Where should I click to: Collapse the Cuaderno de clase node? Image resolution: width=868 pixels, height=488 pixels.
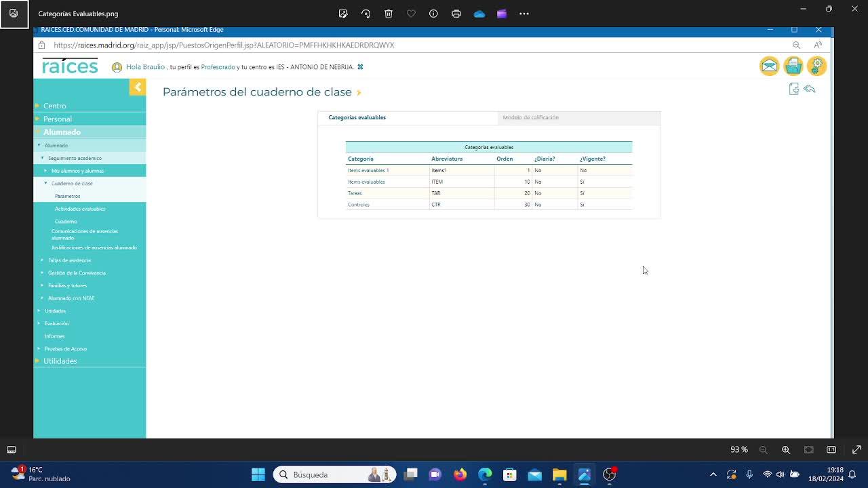click(45, 183)
